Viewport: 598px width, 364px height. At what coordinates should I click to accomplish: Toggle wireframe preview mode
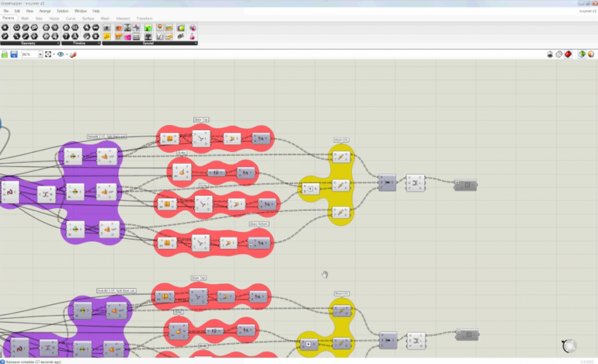coord(559,54)
